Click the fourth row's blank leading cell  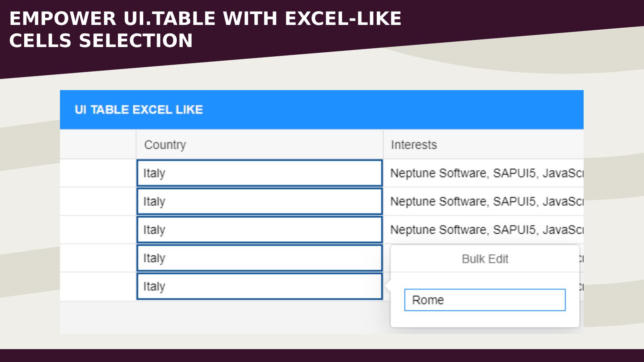pyautogui.click(x=98, y=258)
